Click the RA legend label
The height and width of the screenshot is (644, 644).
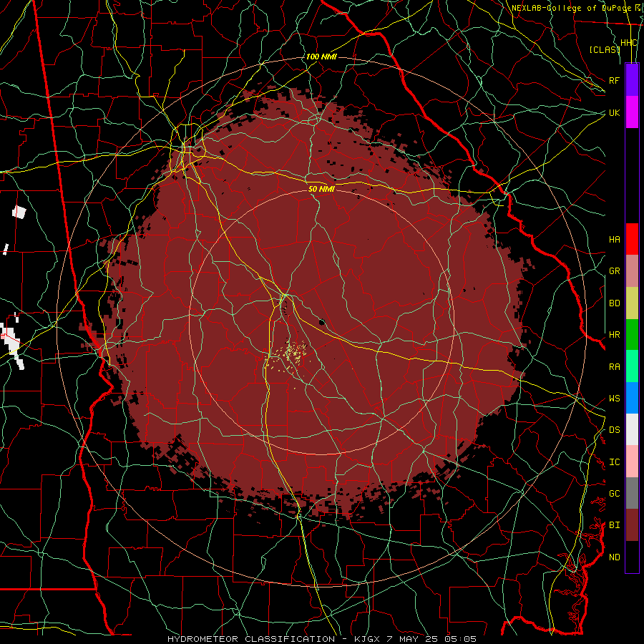614,367
